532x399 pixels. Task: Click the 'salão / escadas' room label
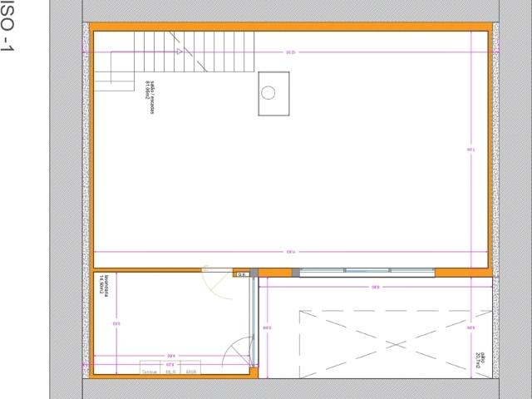[149, 98]
